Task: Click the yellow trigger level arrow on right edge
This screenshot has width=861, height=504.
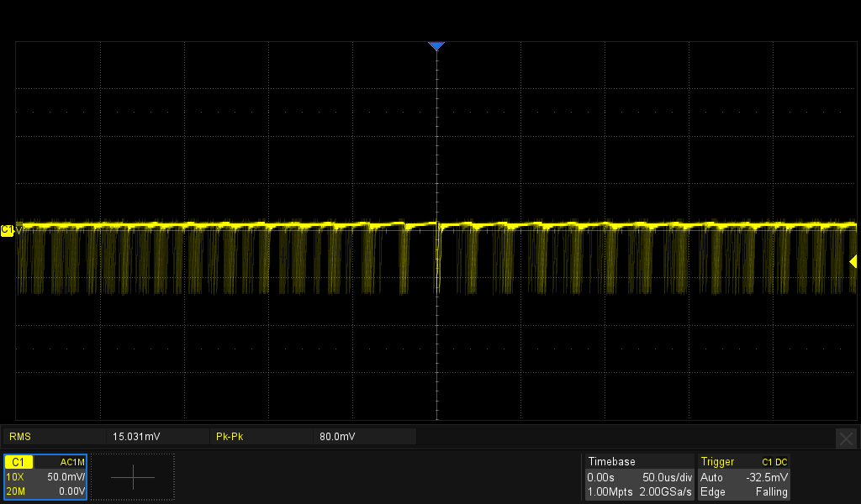Action: tap(853, 262)
